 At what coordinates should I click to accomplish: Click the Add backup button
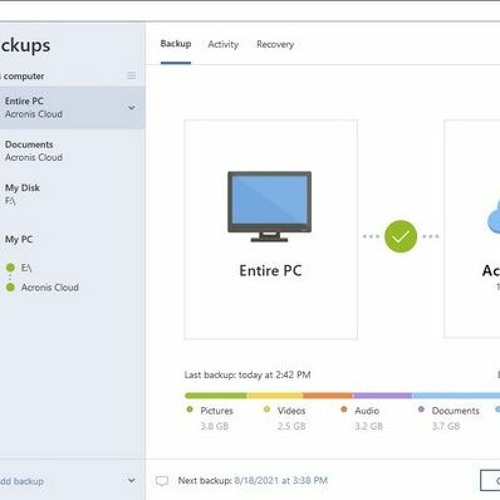click(x=22, y=481)
